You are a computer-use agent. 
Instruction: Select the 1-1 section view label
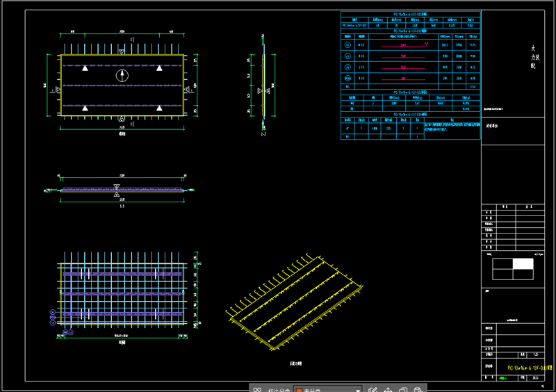click(x=122, y=206)
